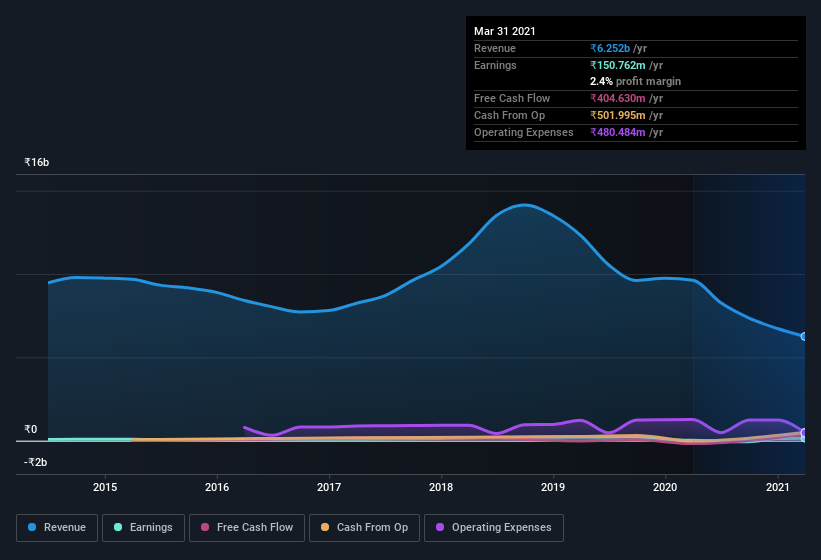
Task: Click the ₹0 y-axis label
Action: [30, 429]
